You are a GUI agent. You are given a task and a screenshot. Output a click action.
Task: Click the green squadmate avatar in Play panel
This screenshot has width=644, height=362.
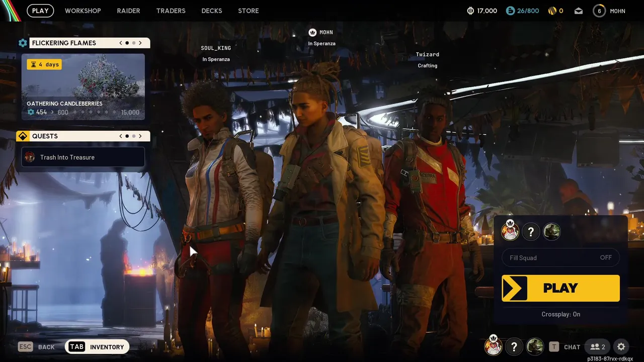[552, 232]
